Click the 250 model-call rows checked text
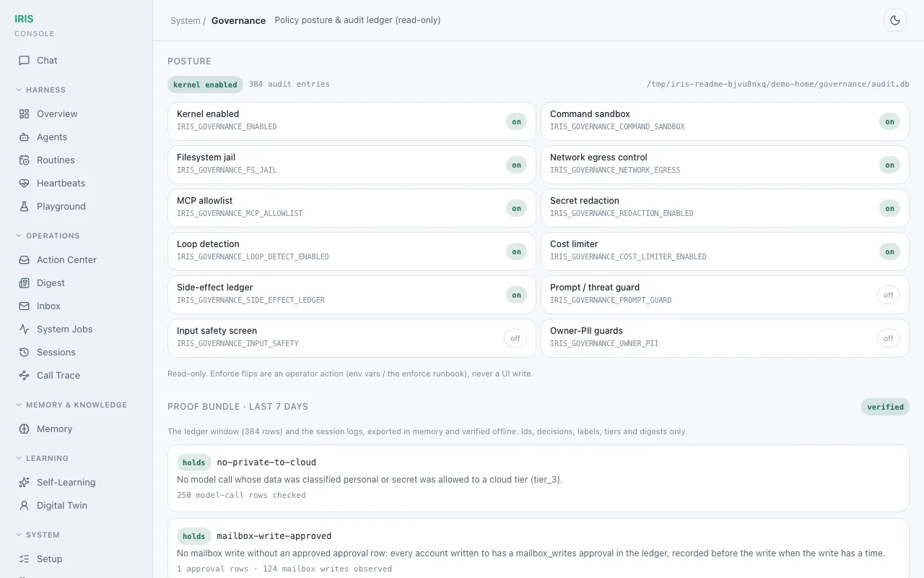The image size is (924, 578). (x=241, y=496)
